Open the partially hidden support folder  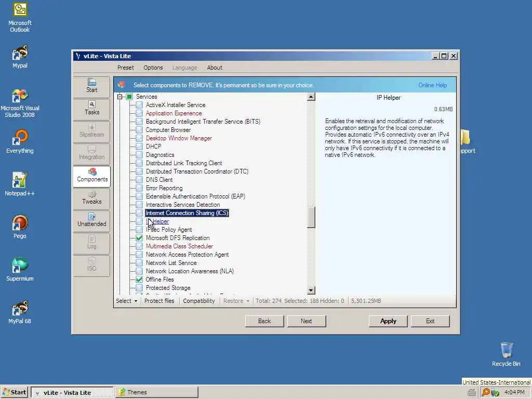tap(468, 142)
